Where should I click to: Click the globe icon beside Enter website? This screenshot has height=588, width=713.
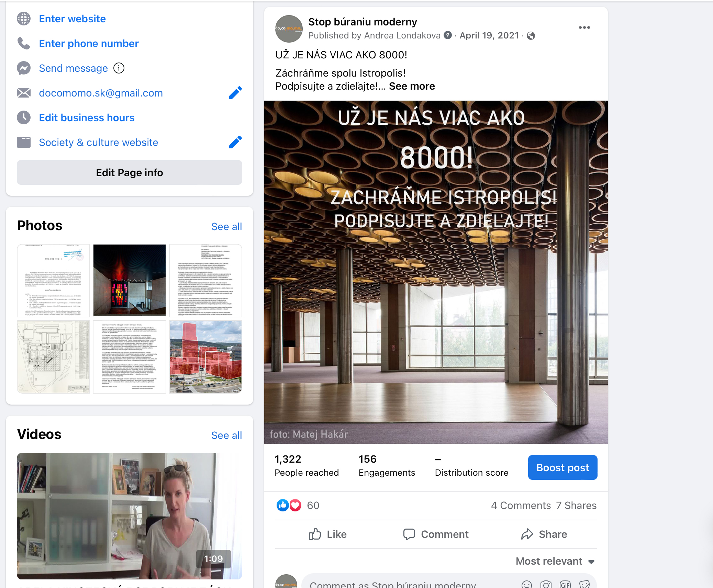point(24,19)
